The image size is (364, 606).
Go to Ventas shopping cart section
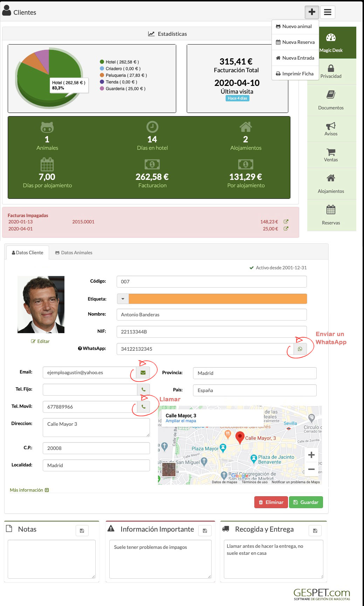tap(331, 155)
